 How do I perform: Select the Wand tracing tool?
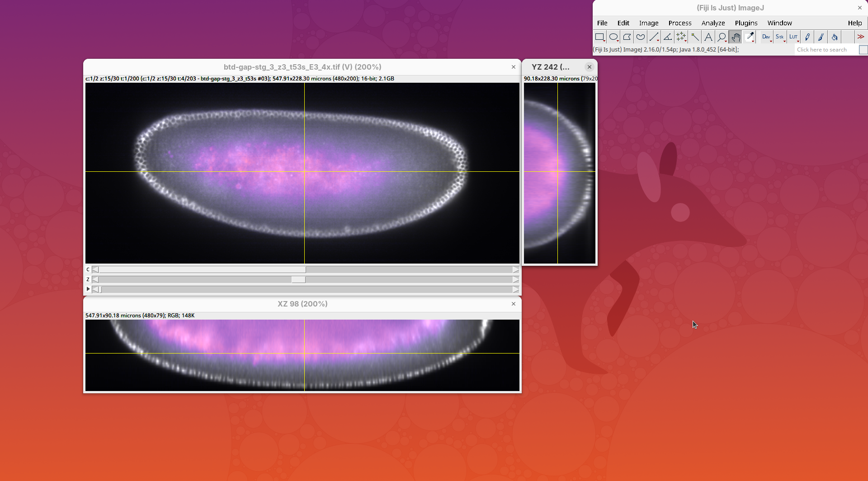695,37
